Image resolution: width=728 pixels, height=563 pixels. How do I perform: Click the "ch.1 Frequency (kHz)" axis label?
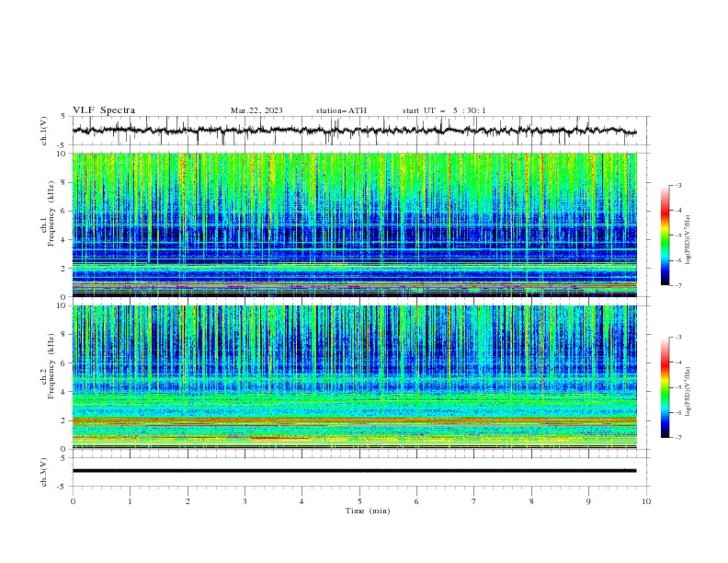coord(48,213)
